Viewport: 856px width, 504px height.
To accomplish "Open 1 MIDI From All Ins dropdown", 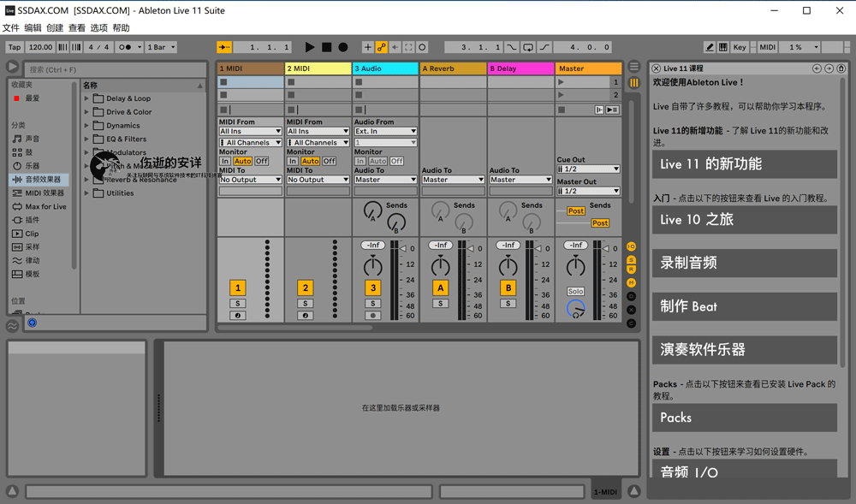I will 251,132.
